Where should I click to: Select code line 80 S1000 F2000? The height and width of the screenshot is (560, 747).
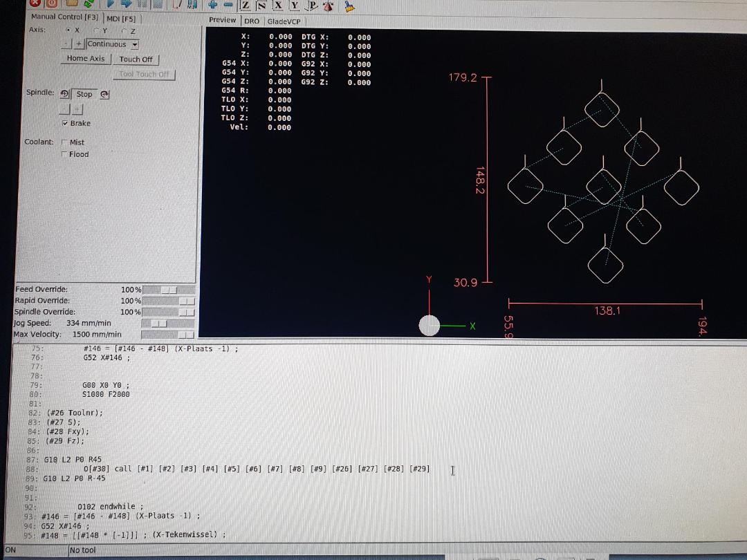point(105,394)
